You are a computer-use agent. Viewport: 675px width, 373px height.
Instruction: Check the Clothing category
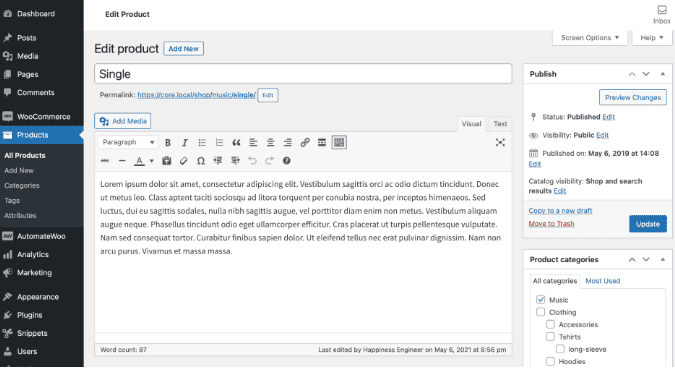pos(541,312)
